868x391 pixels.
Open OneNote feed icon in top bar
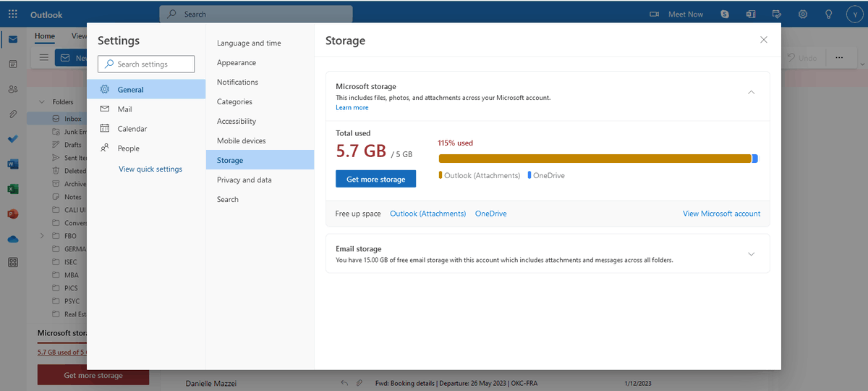coord(751,14)
